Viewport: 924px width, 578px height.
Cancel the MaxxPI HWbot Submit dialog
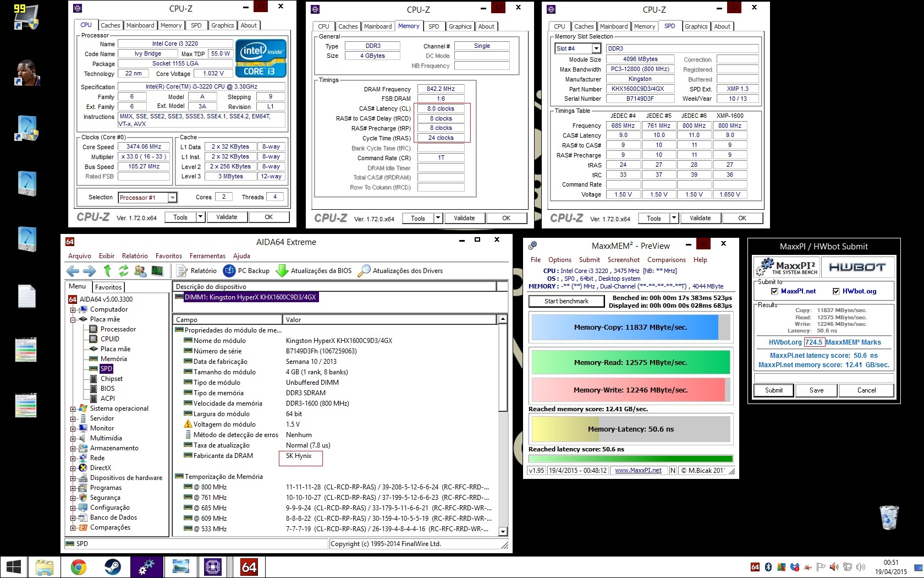[866, 390]
